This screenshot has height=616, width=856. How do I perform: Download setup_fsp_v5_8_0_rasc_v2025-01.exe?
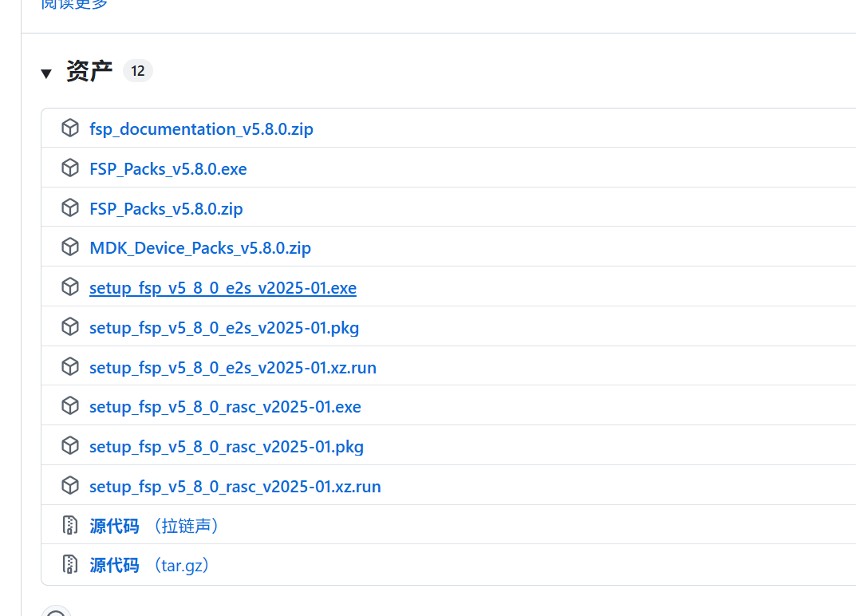(x=226, y=407)
